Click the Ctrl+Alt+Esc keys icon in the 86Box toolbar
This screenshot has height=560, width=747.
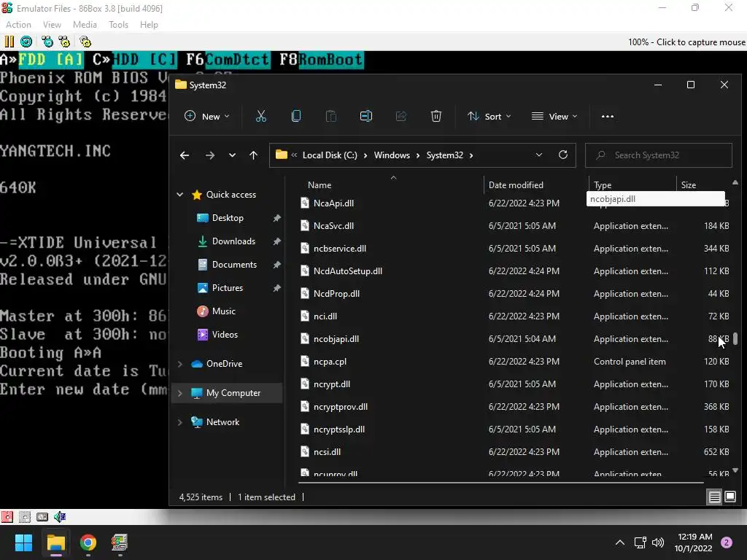pyautogui.click(x=64, y=42)
